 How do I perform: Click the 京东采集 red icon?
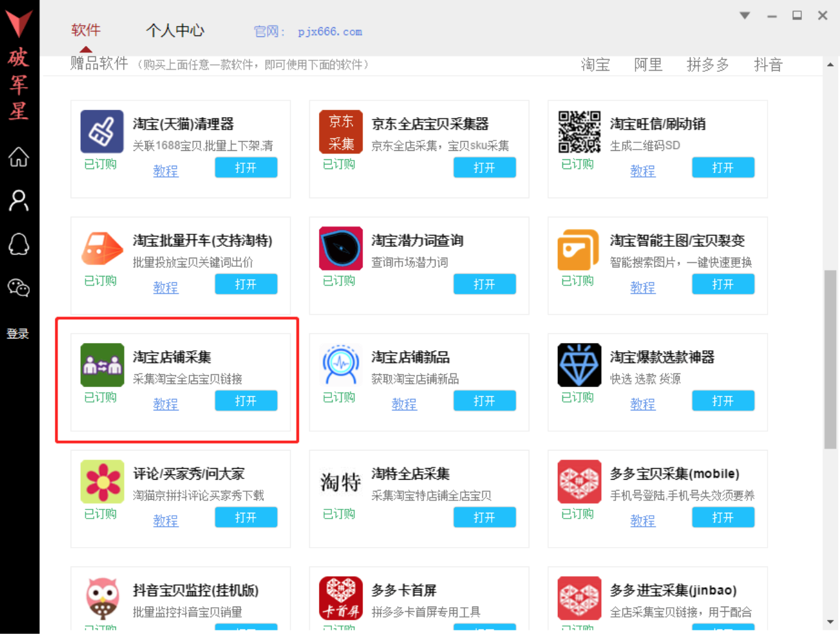pyautogui.click(x=340, y=131)
